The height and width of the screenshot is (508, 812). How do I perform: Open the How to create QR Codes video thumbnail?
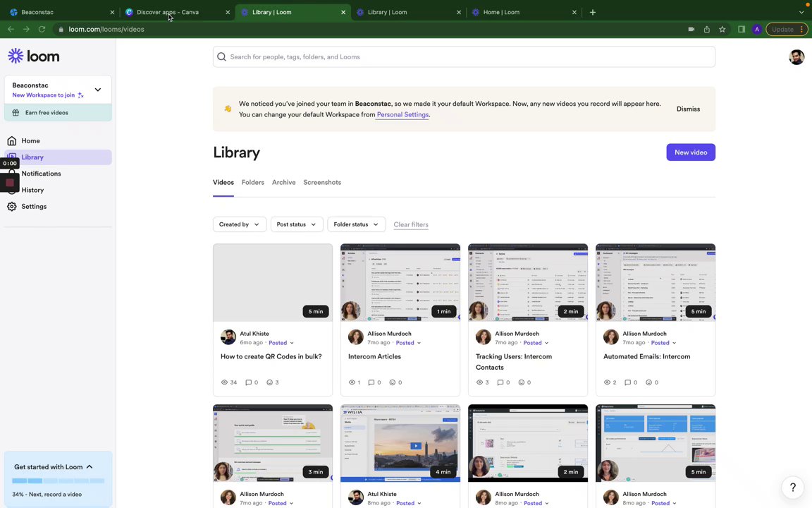(272, 282)
